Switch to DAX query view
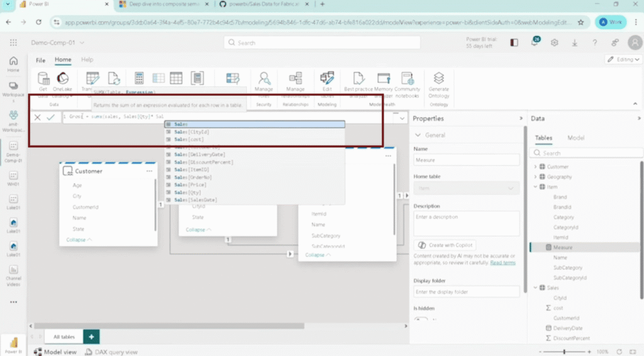 coord(111,352)
